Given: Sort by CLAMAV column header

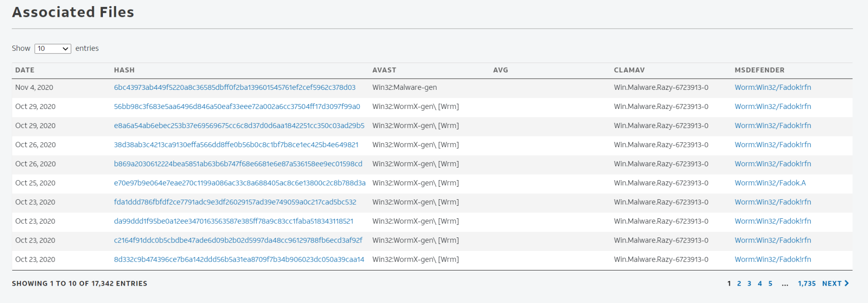Looking at the screenshot, I should (x=629, y=70).
